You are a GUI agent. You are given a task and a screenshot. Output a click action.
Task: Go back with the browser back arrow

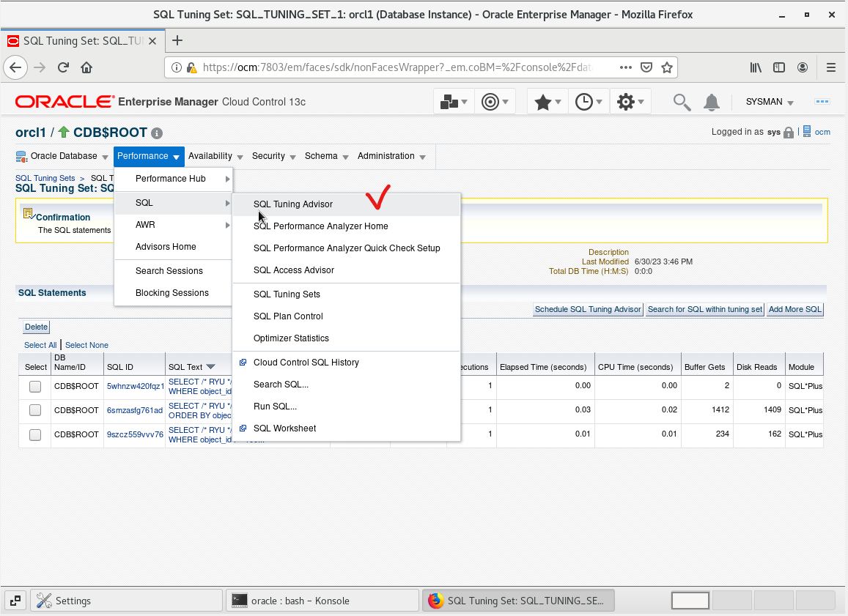pos(15,67)
